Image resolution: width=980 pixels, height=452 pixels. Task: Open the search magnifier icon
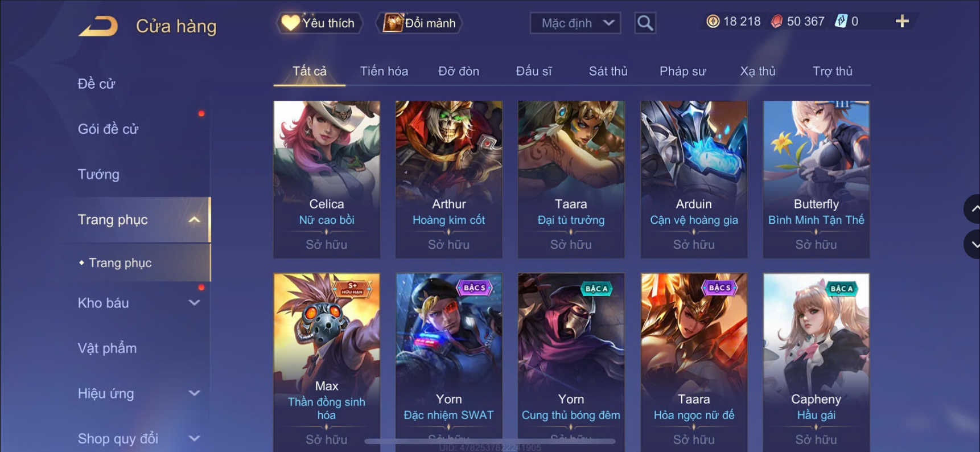click(x=645, y=23)
